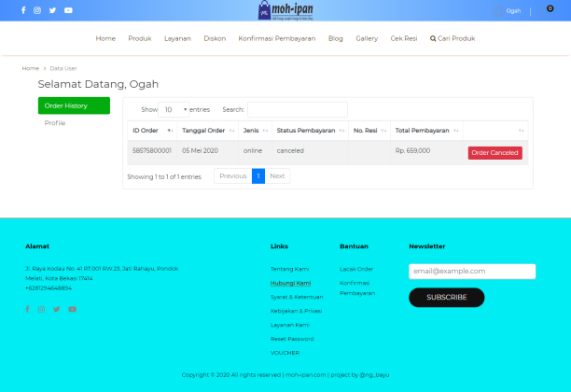Open the YouTube icon in the top bar
Screen dimensions: 571x392
pos(68,10)
